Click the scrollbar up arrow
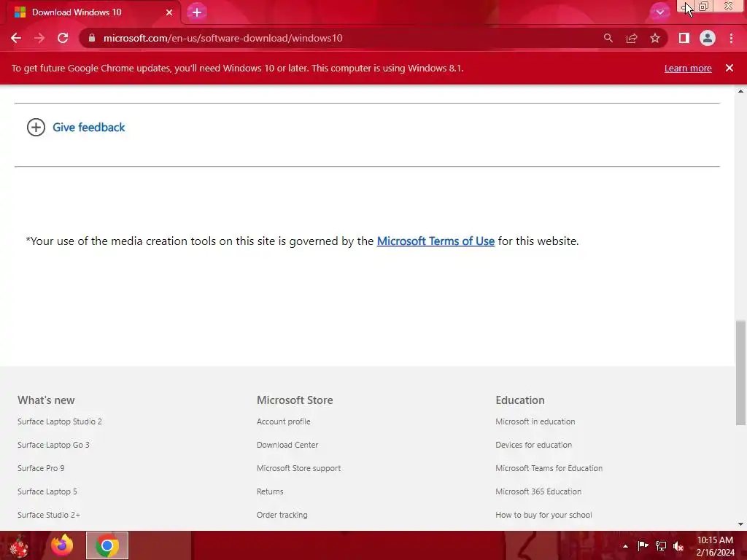This screenshot has width=747, height=560. coord(740,91)
